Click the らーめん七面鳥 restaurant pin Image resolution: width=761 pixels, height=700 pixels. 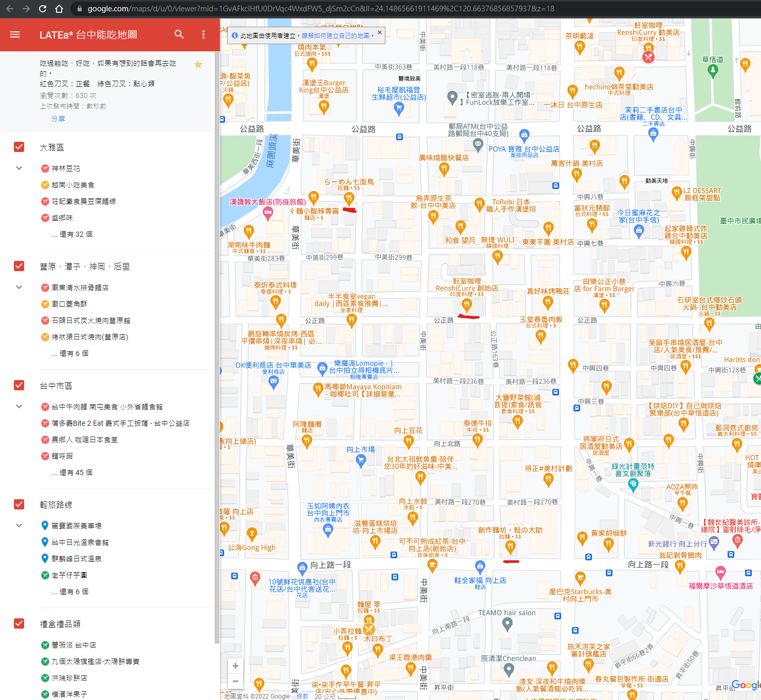click(x=349, y=198)
